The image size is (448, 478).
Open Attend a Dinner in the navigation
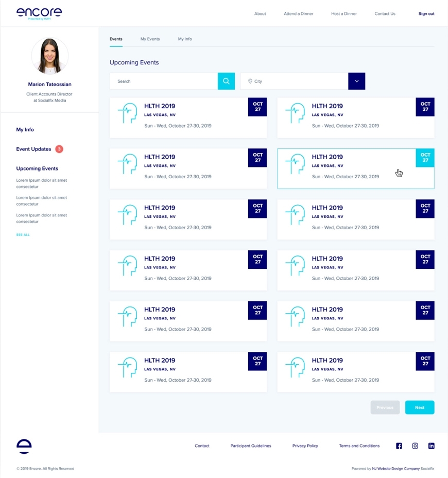[x=299, y=14]
